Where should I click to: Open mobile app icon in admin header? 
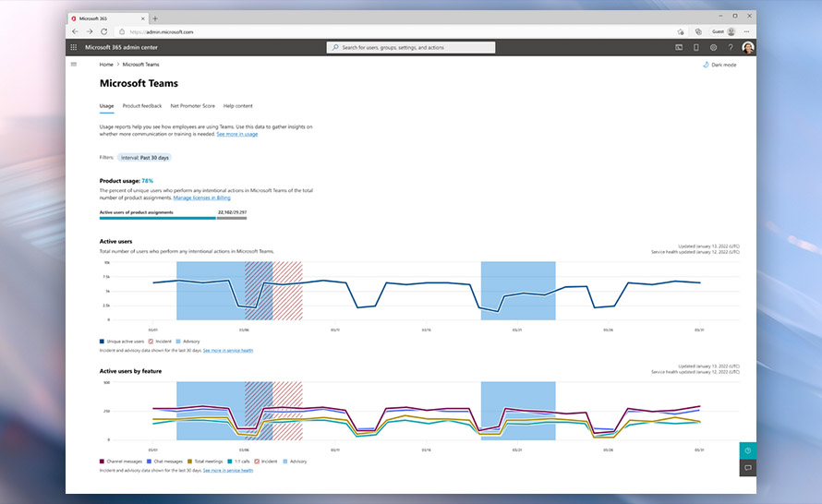click(x=696, y=47)
